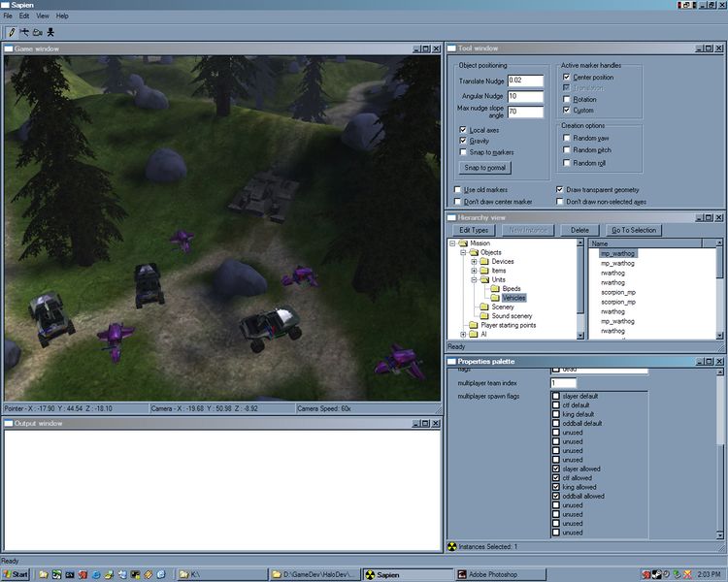Disable the Gravity checkbox
The width and height of the screenshot is (728, 582).
click(463, 141)
